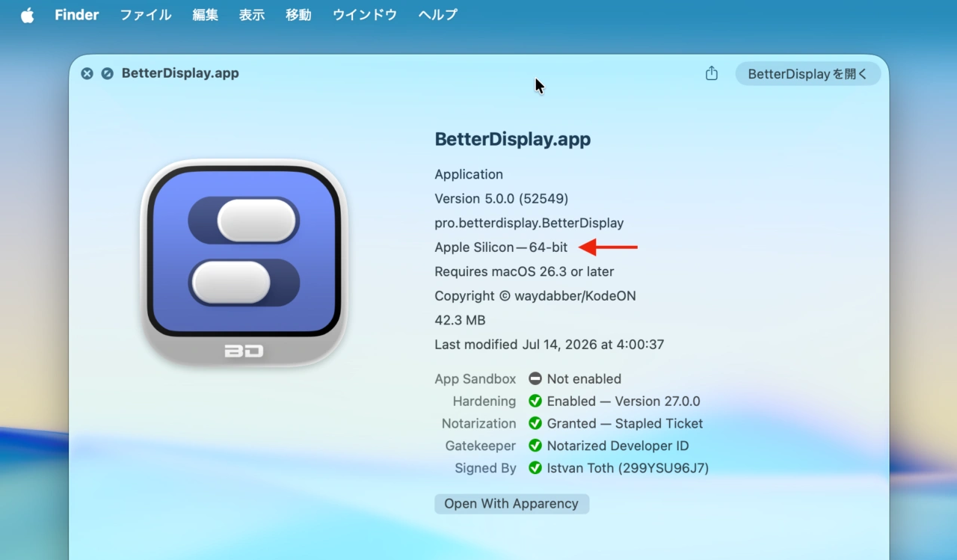Click the large BetterDisplay app icon
The width and height of the screenshot is (957, 560).
[x=244, y=262]
